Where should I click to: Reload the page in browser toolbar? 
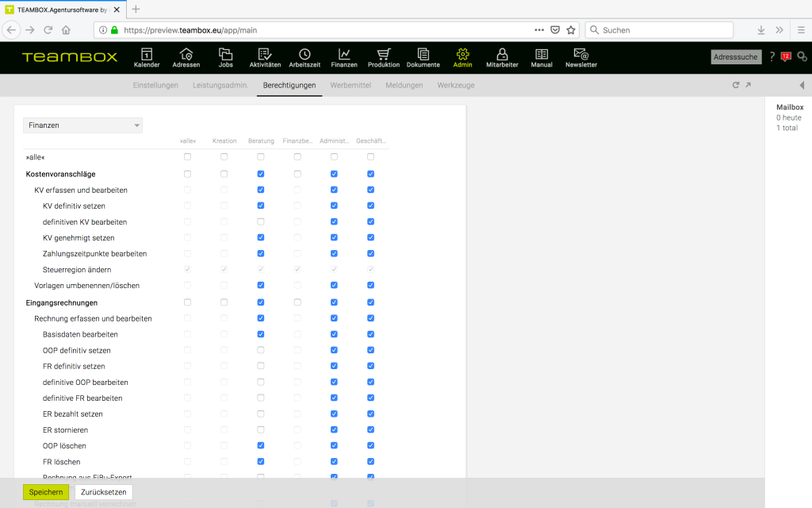[x=48, y=30]
